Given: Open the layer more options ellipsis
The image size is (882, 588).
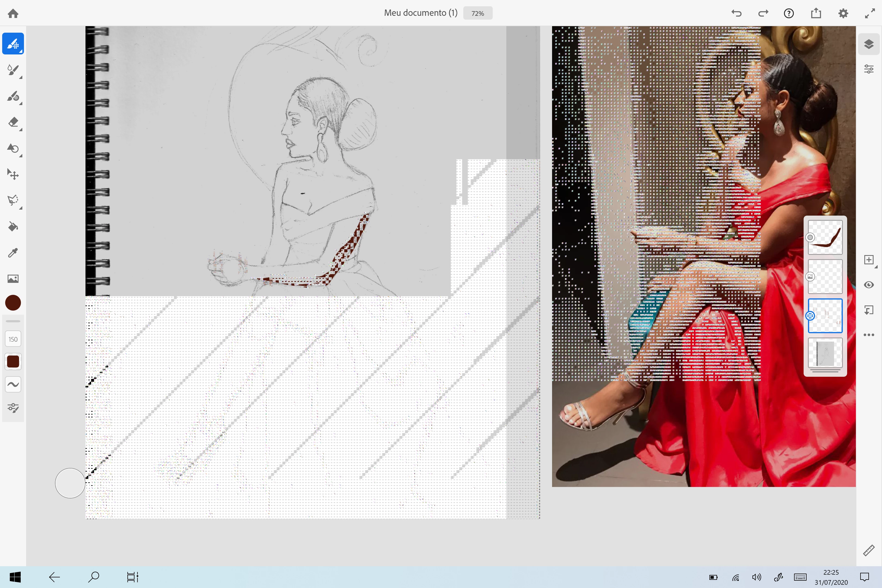Looking at the screenshot, I should point(869,335).
